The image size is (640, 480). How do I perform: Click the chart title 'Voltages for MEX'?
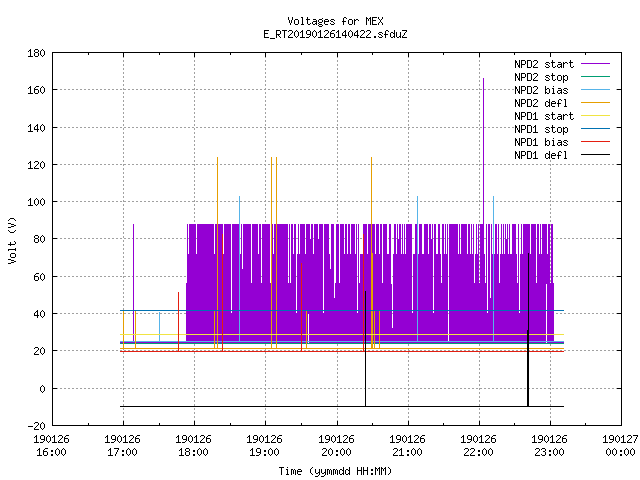click(335, 21)
